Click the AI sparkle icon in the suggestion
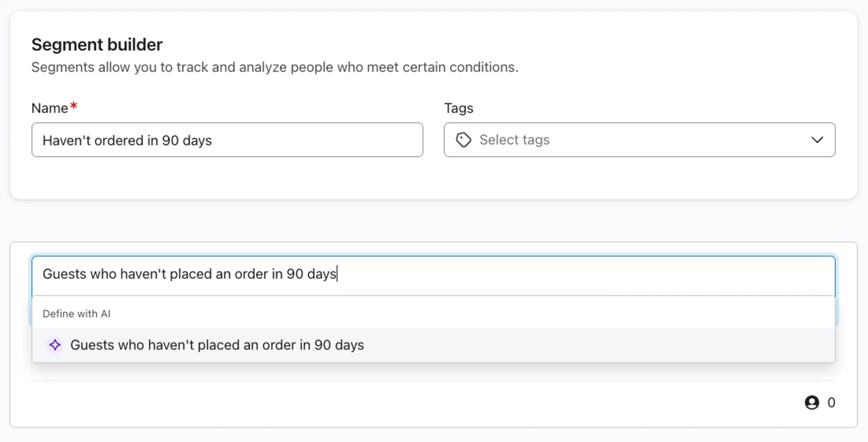 tap(55, 345)
